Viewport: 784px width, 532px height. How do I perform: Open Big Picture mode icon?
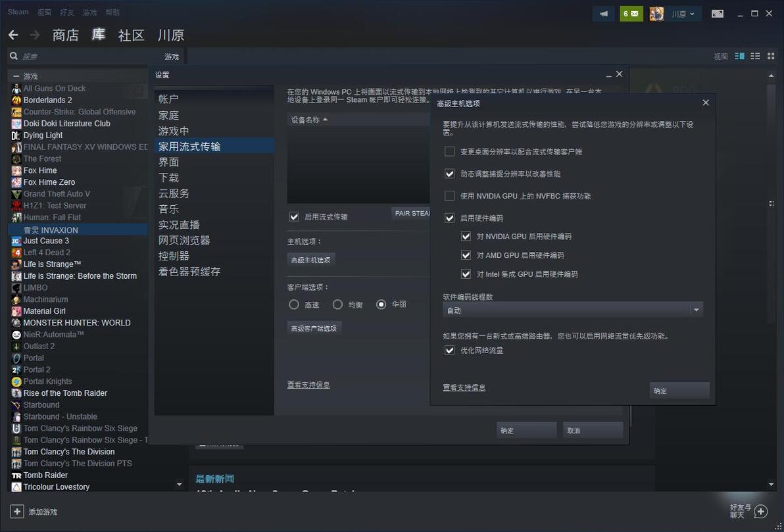coord(718,14)
